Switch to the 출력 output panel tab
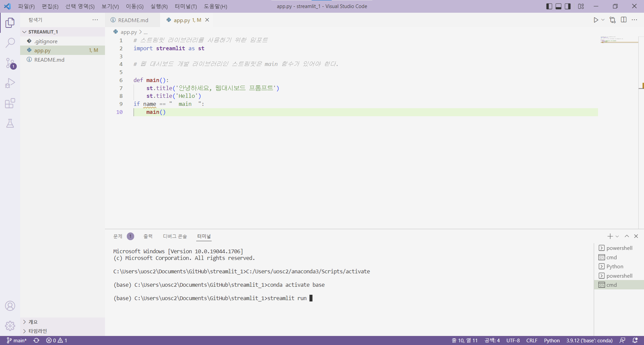This screenshot has height=345, width=644. click(x=148, y=236)
